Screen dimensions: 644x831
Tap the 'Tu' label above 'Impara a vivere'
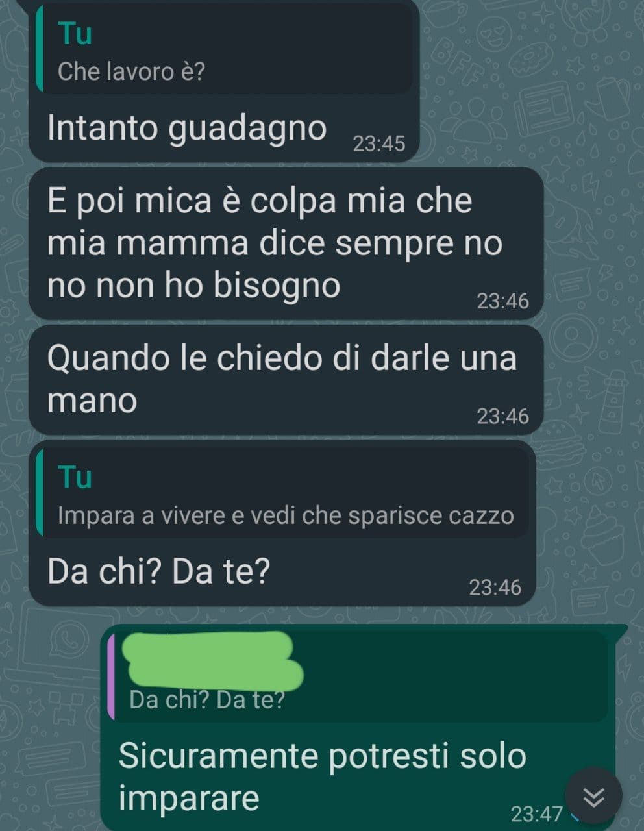(75, 477)
